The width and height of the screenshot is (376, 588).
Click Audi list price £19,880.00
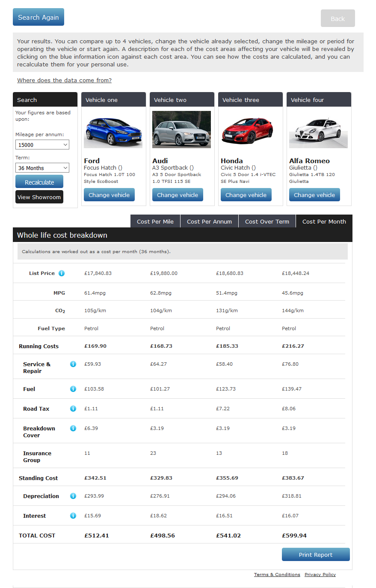click(x=164, y=273)
